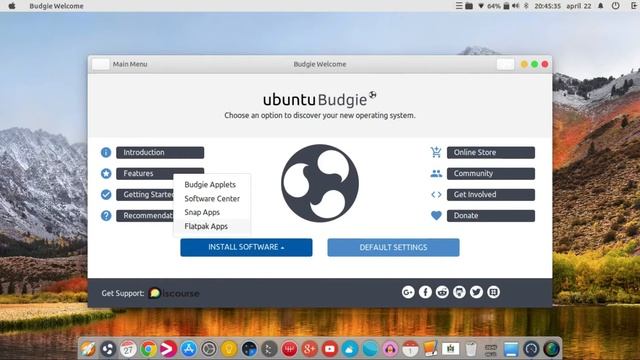640x360 pixels.
Task: Choose Software Center from the popup menu
Action: [x=212, y=198]
